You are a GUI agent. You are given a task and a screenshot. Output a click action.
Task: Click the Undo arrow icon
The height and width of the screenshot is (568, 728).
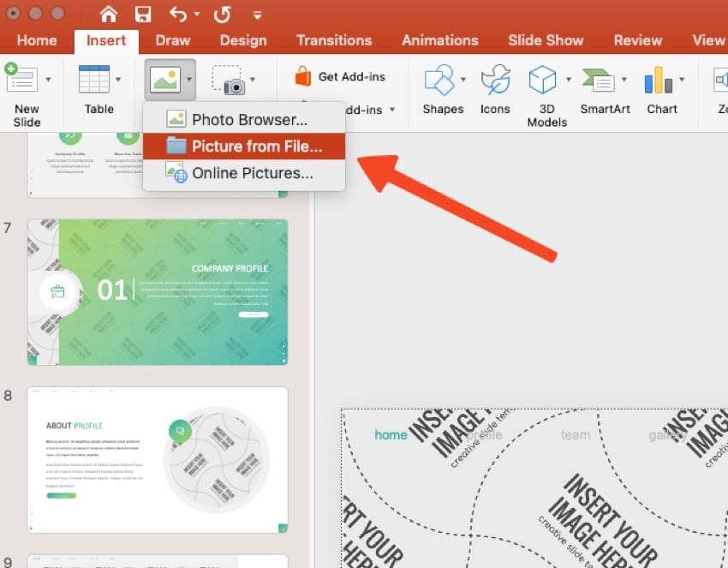coord(178,14)
